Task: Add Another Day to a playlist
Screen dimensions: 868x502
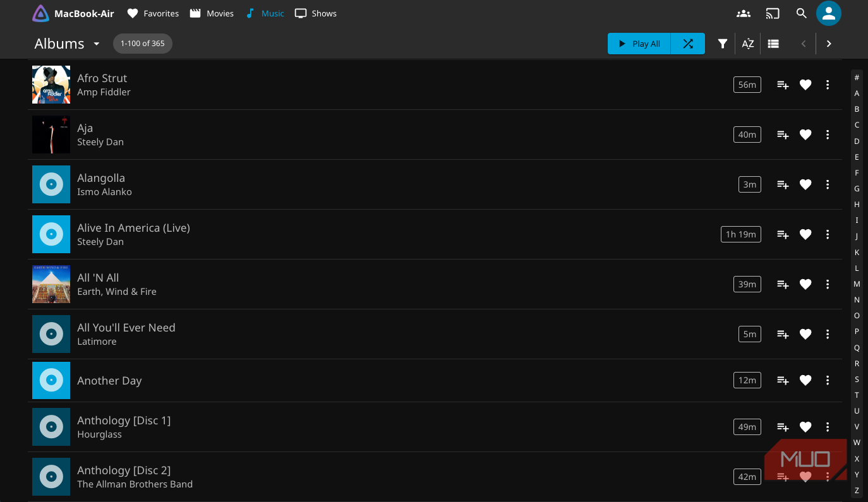Action: click(783, 380)
